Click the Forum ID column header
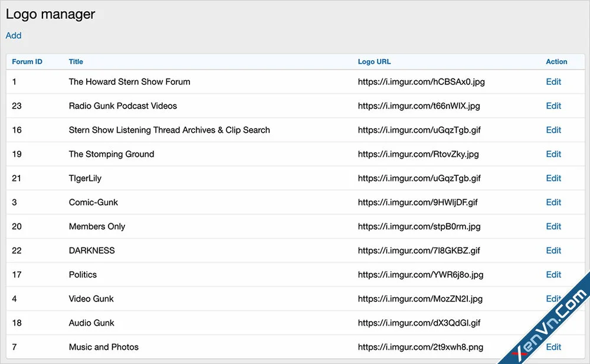This screenshot has height=364, width=590. click(27, 61)
